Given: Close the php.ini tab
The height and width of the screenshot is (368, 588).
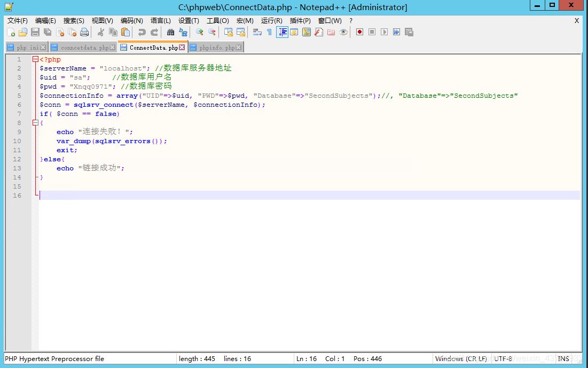Looking at the screenshot, I should pos(42,46).
